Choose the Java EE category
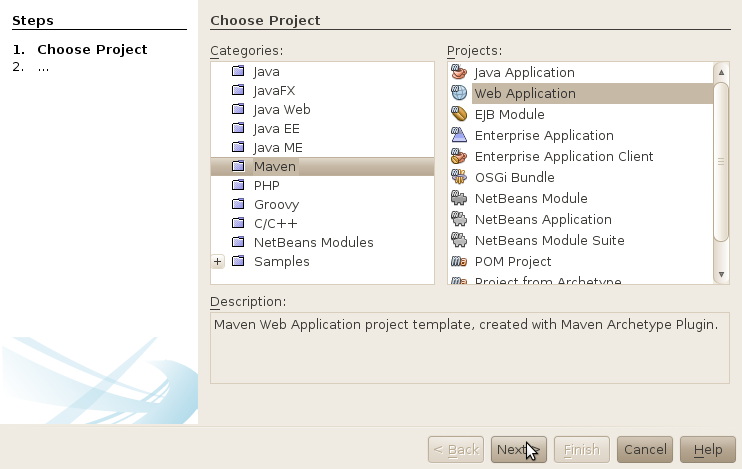This screenshot has height=469, width=742. pos(276,128)
